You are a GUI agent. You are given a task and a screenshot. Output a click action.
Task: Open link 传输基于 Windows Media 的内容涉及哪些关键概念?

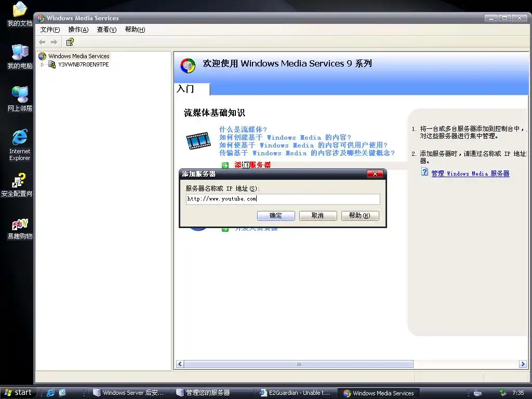click(x=307, y=153)
